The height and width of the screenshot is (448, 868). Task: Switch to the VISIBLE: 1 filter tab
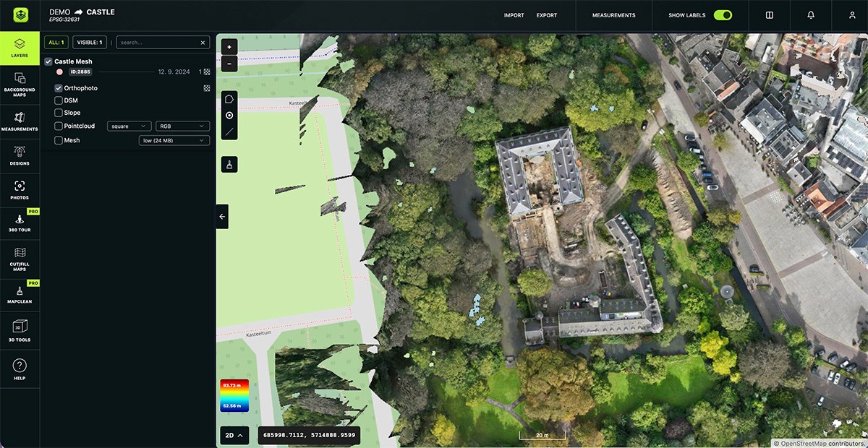(x=89, y=42)
